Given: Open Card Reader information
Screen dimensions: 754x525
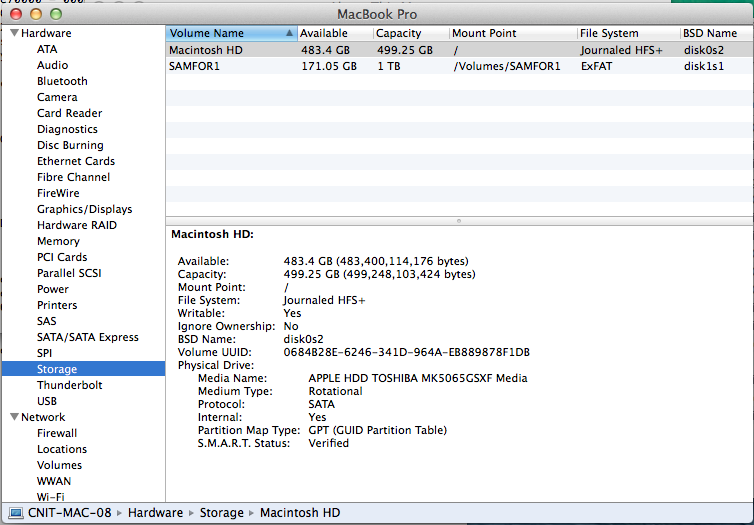Looking at the screenshot, I should (x=69, y=113).
